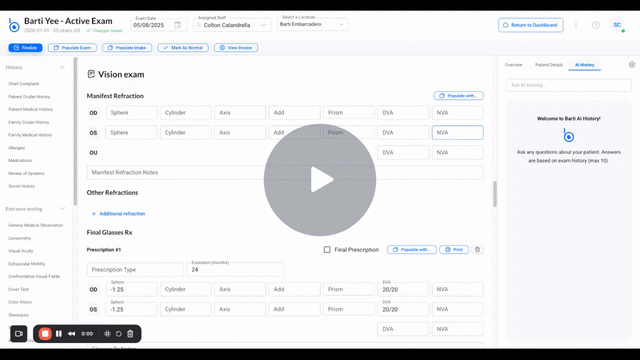This screenshot has height=360, width=640.
Task: Toggle the recorder camera icon
Action: pos(18,333)
